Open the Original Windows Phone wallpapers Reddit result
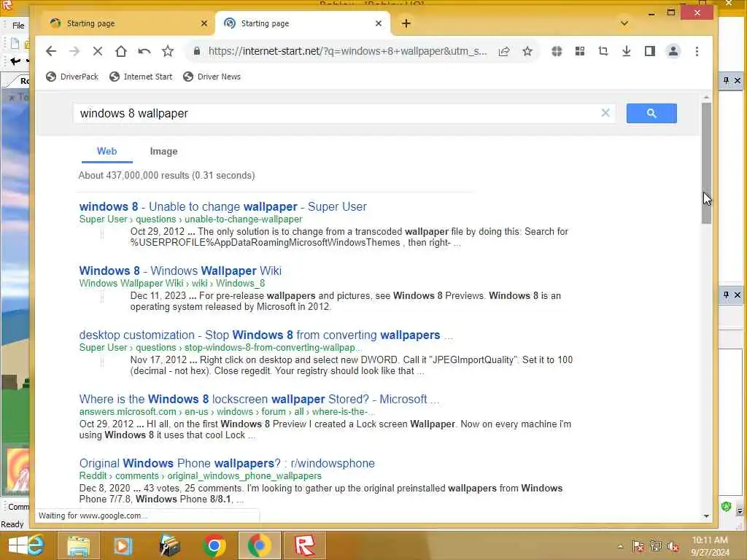The height and width of the screenshot is (560, 747). [x=227, y=463]
